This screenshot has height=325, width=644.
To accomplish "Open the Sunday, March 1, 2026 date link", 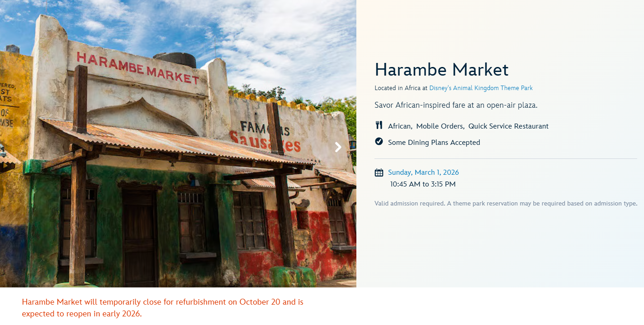I will 423,172.
